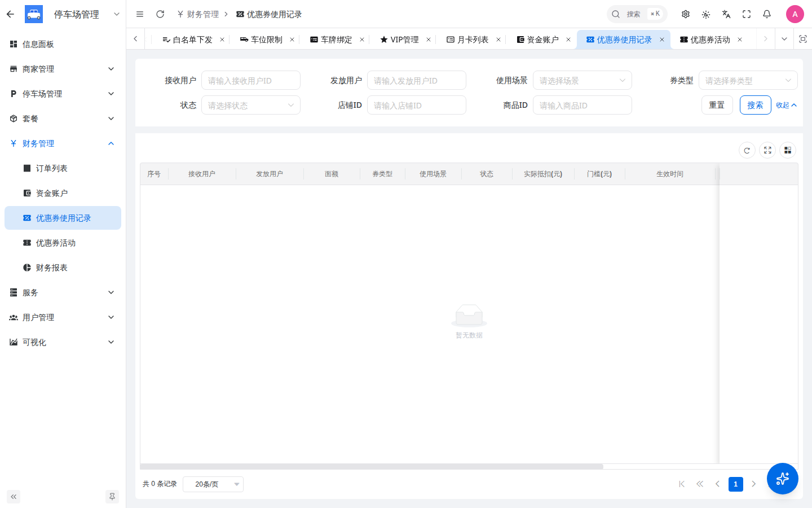
Task: Open the 状态 select dropdown
Action: [251, 105]
